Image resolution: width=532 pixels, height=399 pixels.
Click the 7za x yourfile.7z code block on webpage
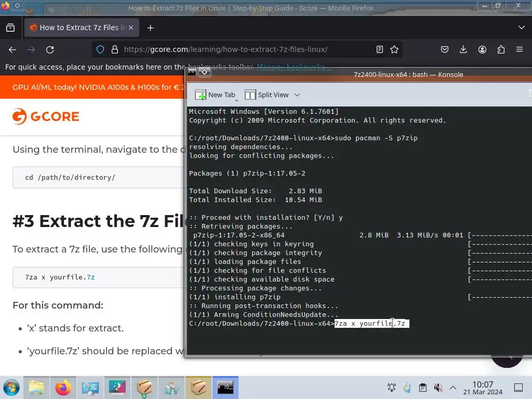point(98,277)
